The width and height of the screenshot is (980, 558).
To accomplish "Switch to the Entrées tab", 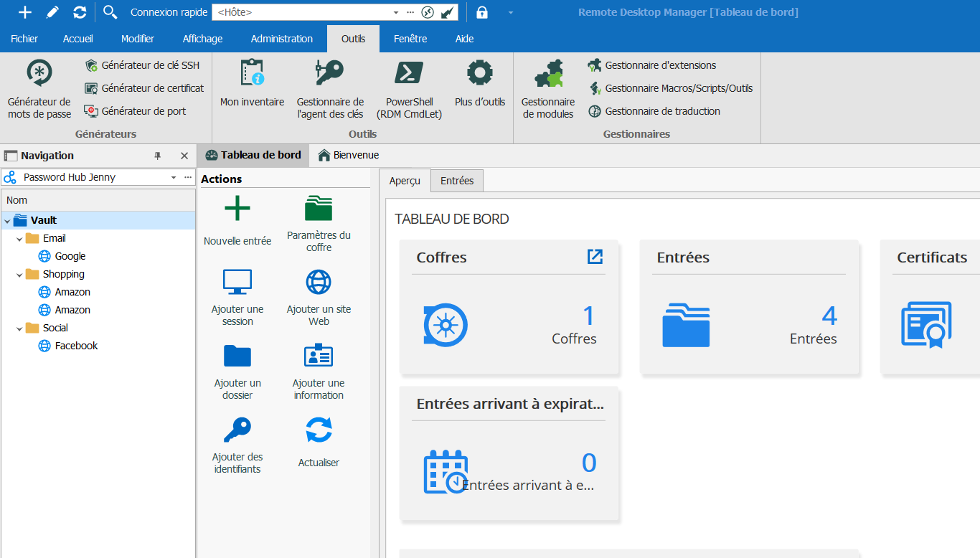I will (457, 181).
